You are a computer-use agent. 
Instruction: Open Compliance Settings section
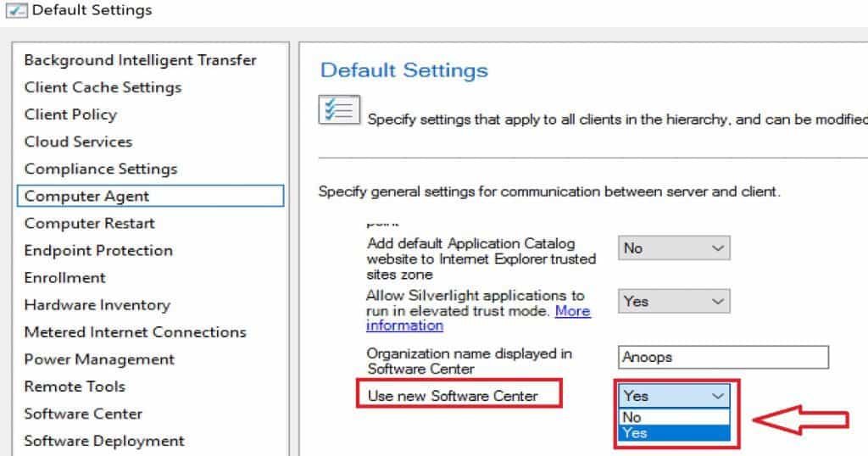[101, 169]
